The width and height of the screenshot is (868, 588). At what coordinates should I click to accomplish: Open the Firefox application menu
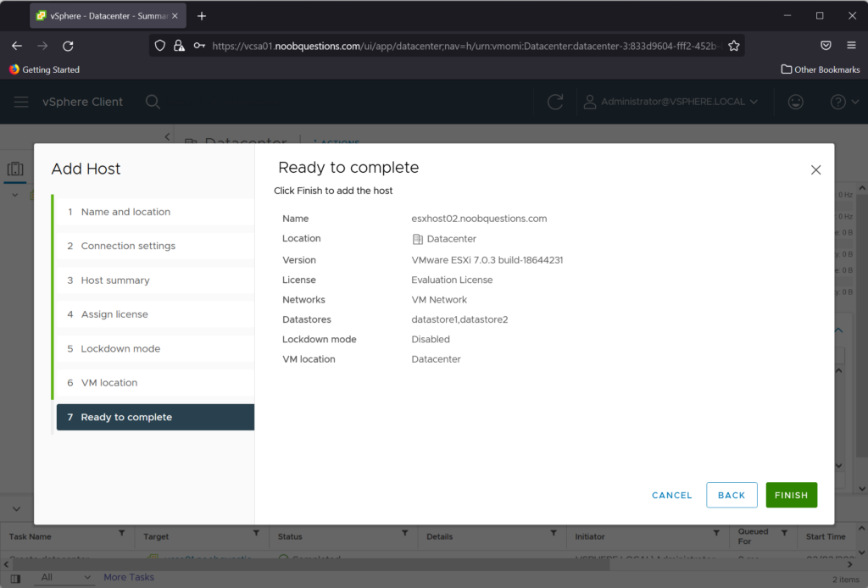(851, 46)
